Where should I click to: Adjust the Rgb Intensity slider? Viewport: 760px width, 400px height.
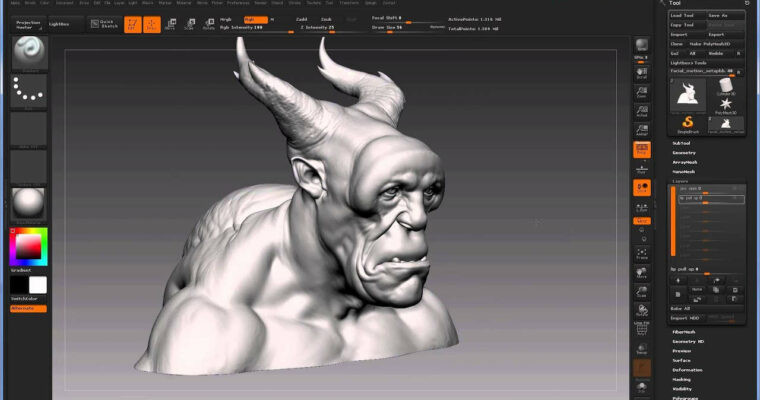point(256,29)
